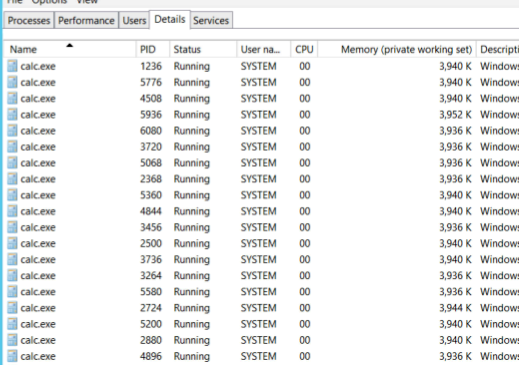519x365 pixels.
Task: Click calc.exe icon for PID 4896
Action: [x=12, y=356]
